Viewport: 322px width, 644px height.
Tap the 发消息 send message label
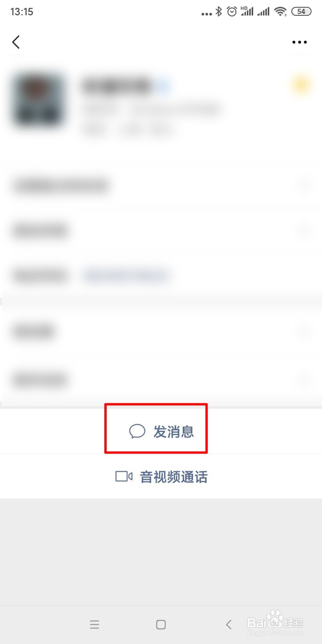pyautogui.click(x=174, y=431)
